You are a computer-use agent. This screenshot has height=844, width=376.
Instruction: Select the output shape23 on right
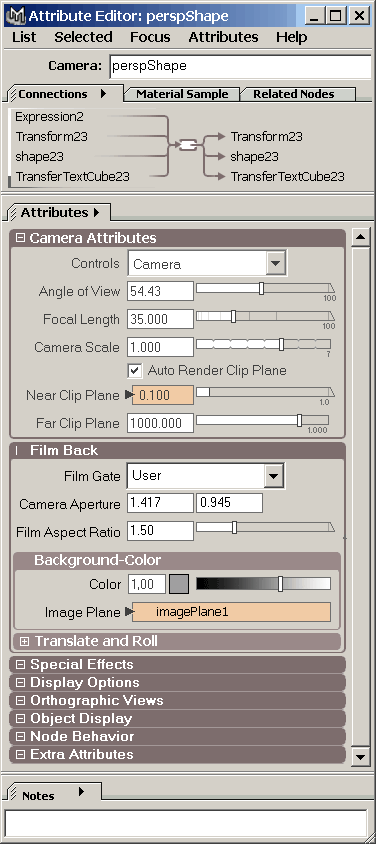[x=254, y=157]
